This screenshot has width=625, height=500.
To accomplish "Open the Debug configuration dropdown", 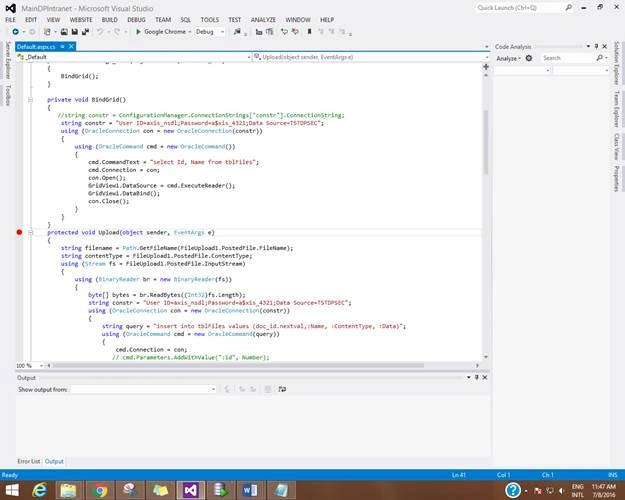I will (210, 31).
